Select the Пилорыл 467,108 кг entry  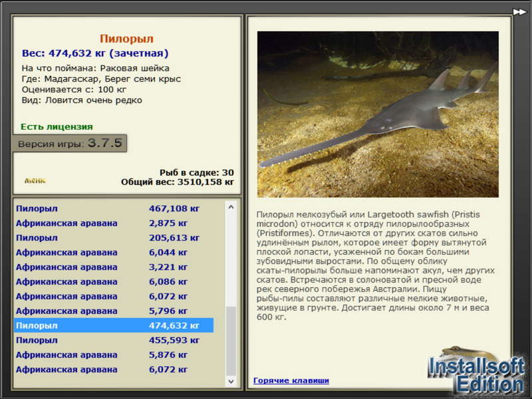click(114, 208)
